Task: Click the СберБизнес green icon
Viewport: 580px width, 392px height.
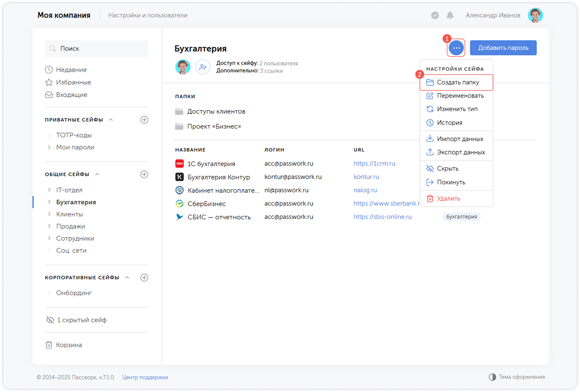Action: [x=179, y=204]
